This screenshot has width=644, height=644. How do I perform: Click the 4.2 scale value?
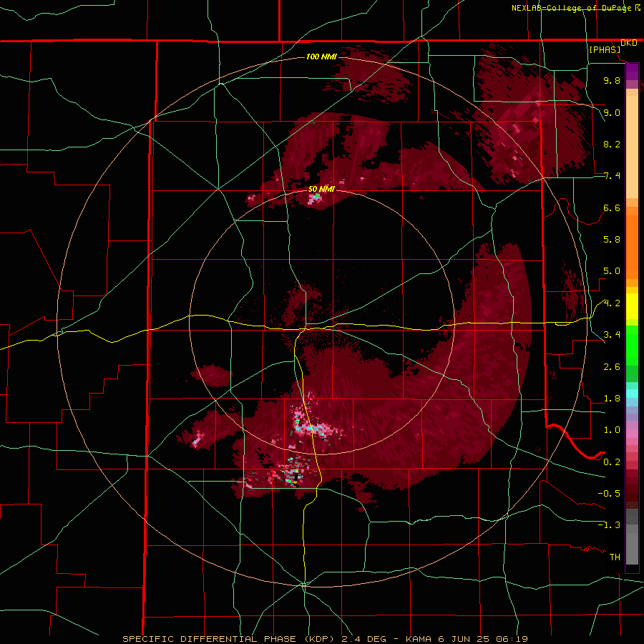[612, 303]
